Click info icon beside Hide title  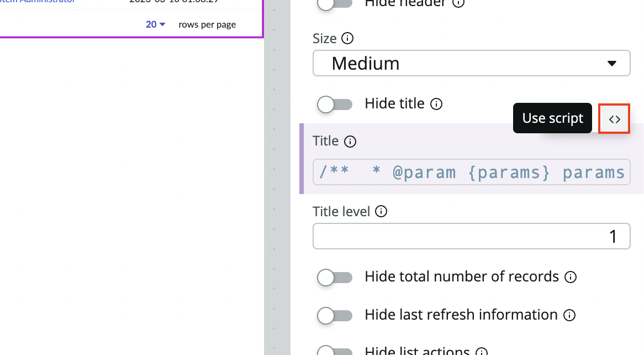tap(436, 104)
